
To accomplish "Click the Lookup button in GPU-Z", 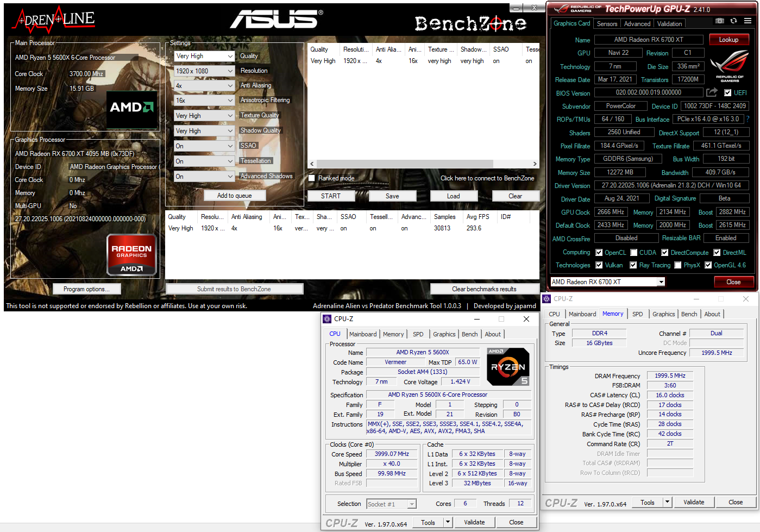I will [x=729, y=40].
